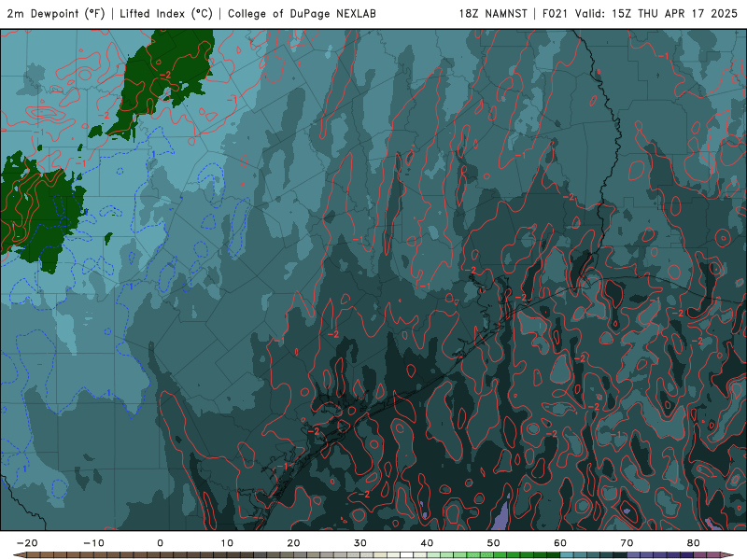Click the "College of DuPage NEXLAB" credit text
Screen dimensions: 747x560
pos(302,14)
